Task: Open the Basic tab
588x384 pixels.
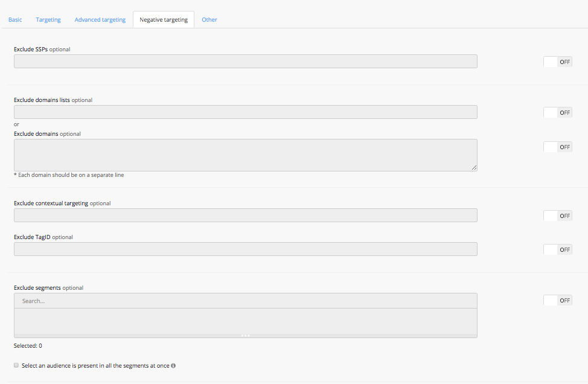Action: coord(15,19)
